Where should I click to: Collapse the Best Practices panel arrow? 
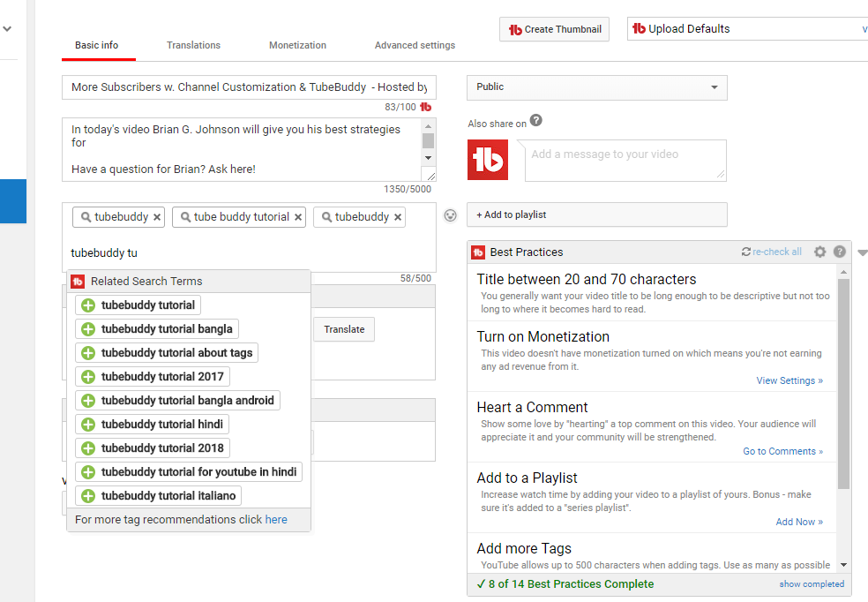pos(862,252)
